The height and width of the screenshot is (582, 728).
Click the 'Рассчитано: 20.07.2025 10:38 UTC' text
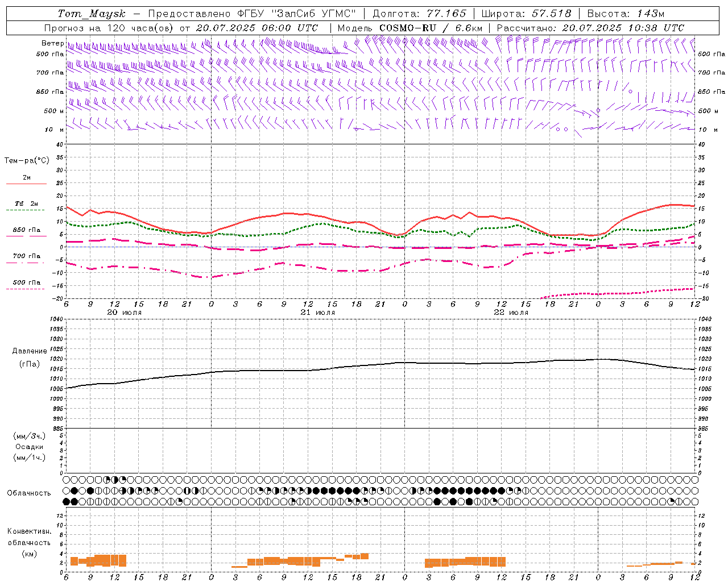coord(590,28)
